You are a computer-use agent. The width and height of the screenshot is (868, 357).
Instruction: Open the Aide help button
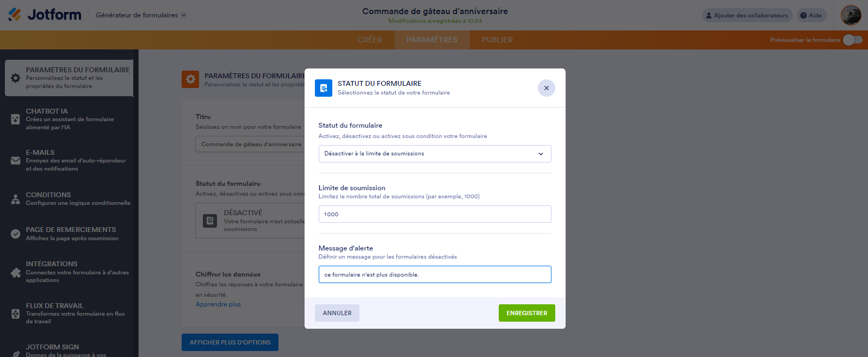(x=811, y=15)
